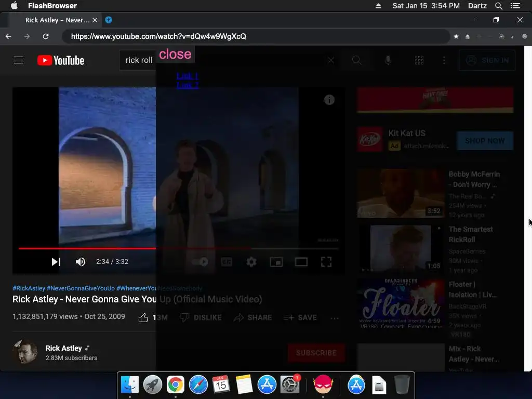Select the Rick Astley - Never... tab
Viewport: 532px width, 399px height.
[57, 20]
